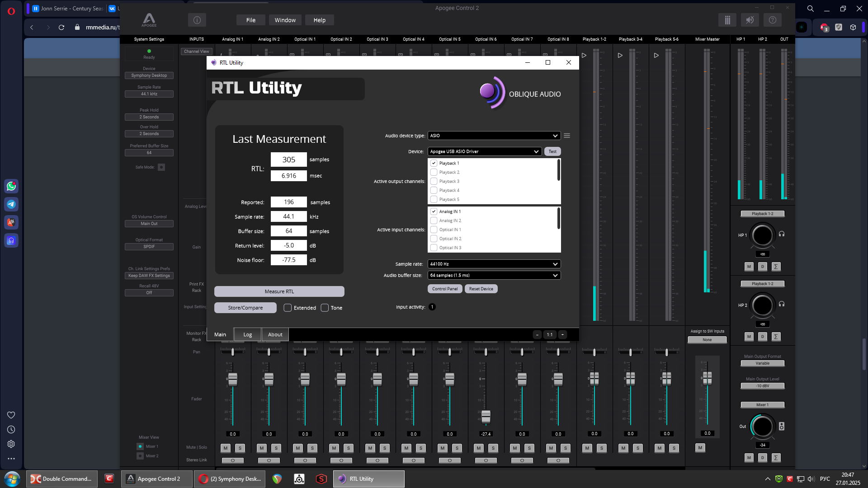Click the Apogee Control info icon
This screenshot has width=868, height=488.
pyautogui.click(x=197, y=20)
